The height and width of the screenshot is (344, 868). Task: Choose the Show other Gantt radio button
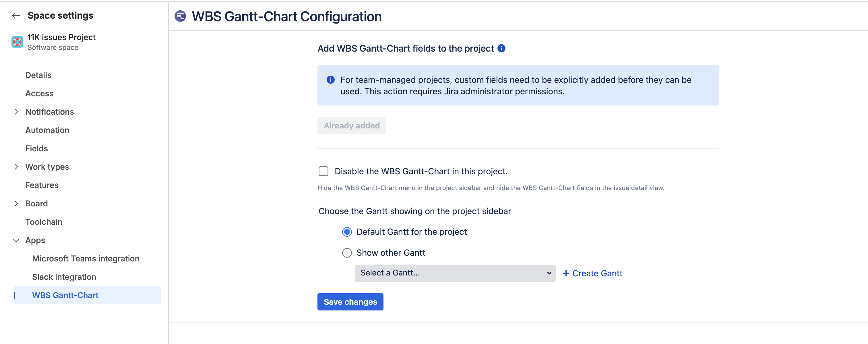[347, 253]
